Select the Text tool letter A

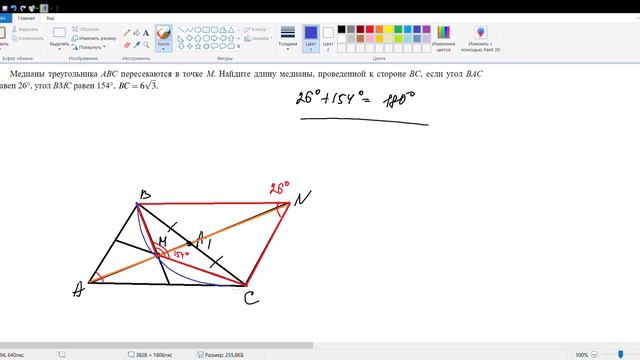(x=146, y=33)
